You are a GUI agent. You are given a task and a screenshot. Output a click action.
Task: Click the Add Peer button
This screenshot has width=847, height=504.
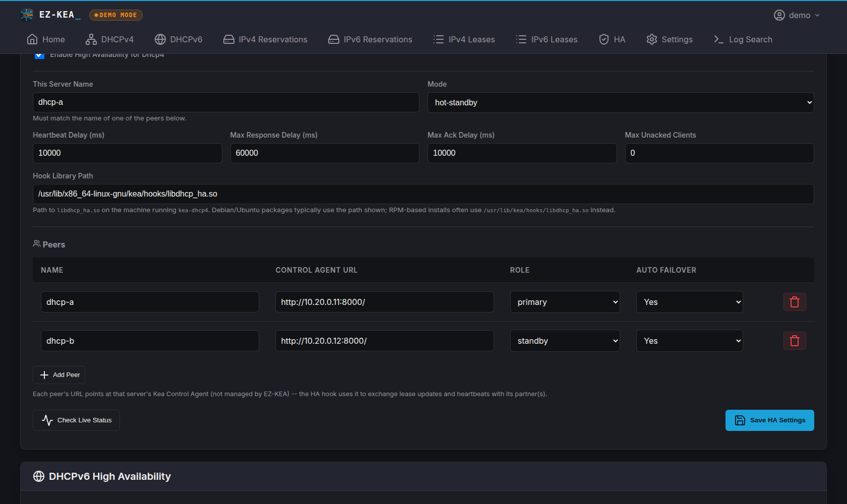(x=59, y=375)
